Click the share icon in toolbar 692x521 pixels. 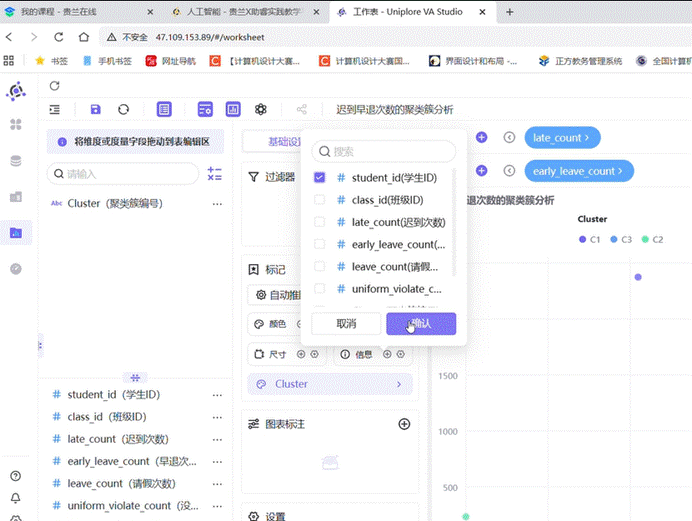tap(301, 109)
